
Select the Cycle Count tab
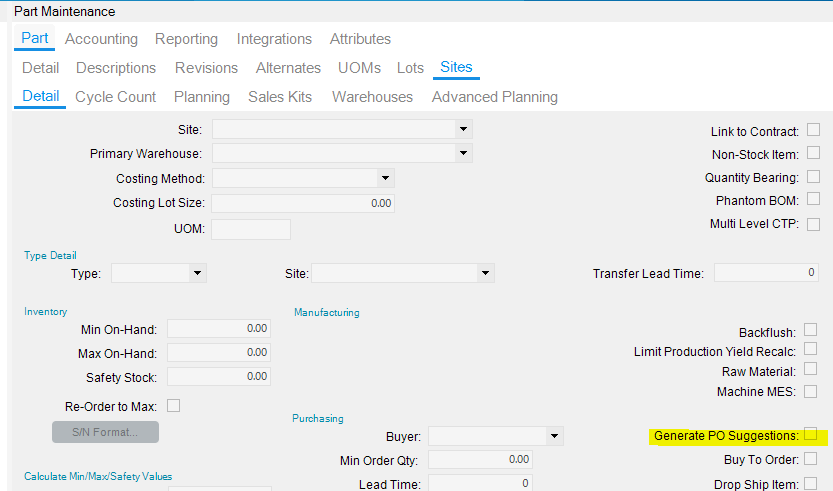[116, 97]
